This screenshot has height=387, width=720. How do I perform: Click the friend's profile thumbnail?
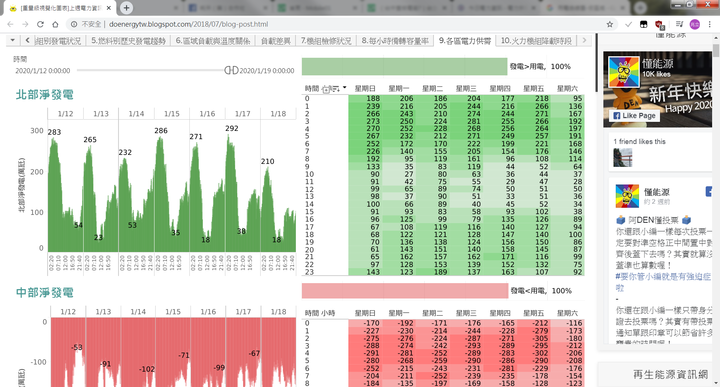pyautogui.click(x=623, y=157)
